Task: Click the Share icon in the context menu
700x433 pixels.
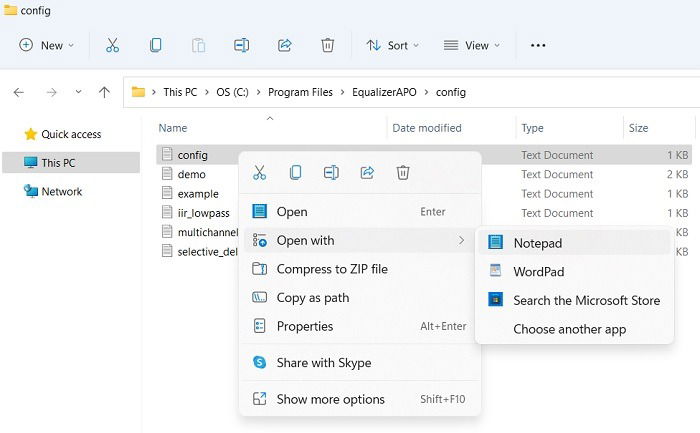Action: [367, 172]
